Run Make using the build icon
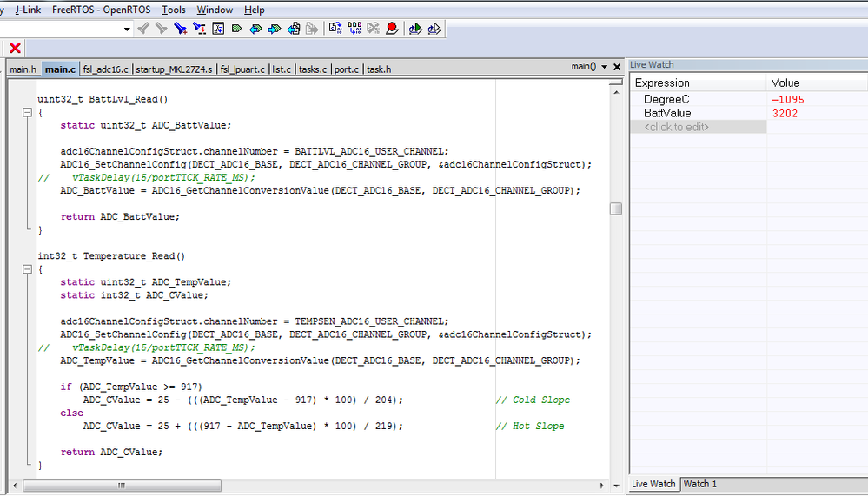 click(x=354, y=29)
